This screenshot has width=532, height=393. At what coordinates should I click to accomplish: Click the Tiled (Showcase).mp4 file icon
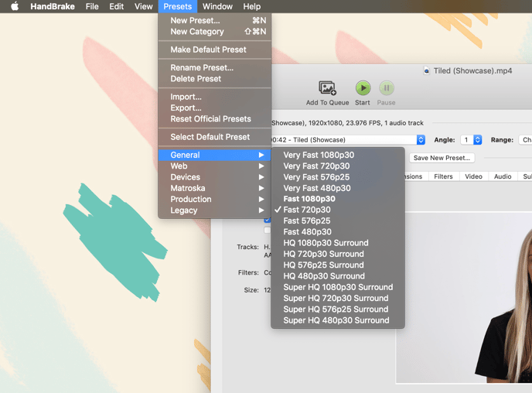pos(427,71)
